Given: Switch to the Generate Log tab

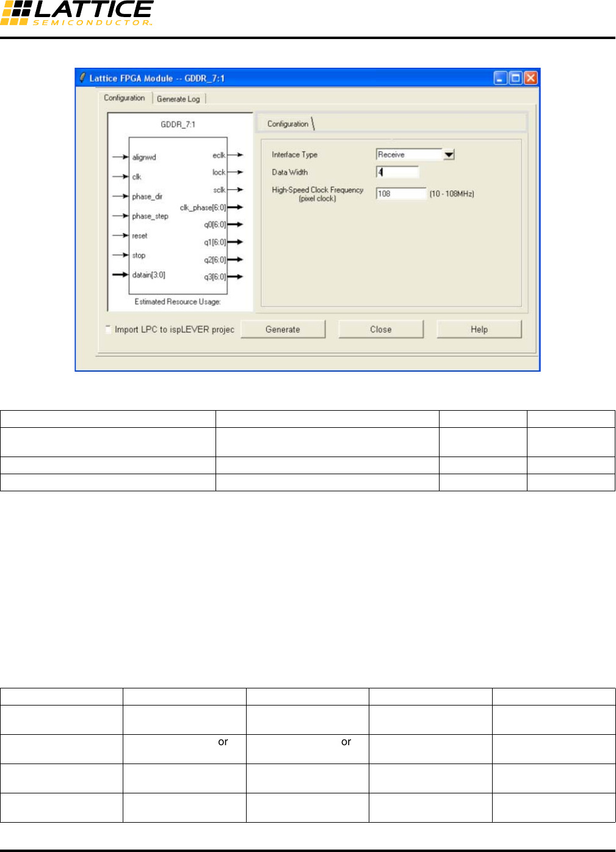Looking at the screenshot, I should coord(178,99).
